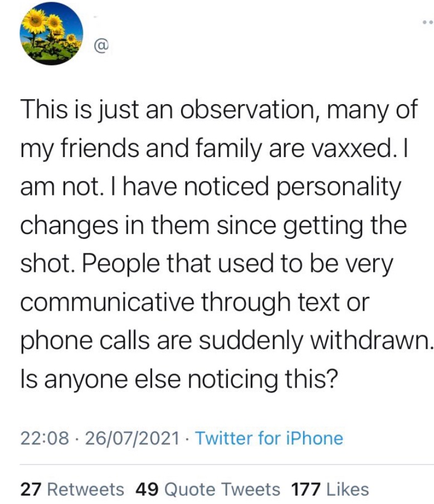Open the sunflower profile picture
The width and height of the screenshot is (434, 504).
51,33
